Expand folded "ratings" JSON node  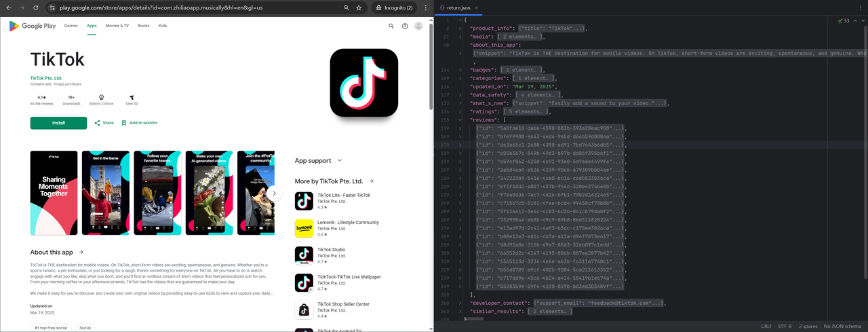[x=460, y=111]
